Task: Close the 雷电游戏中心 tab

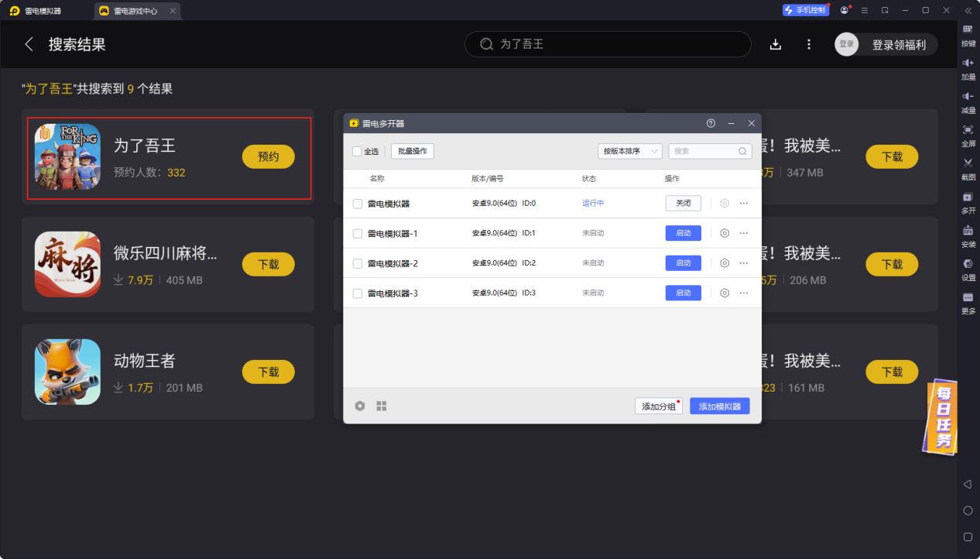Action: coord(173,11)
